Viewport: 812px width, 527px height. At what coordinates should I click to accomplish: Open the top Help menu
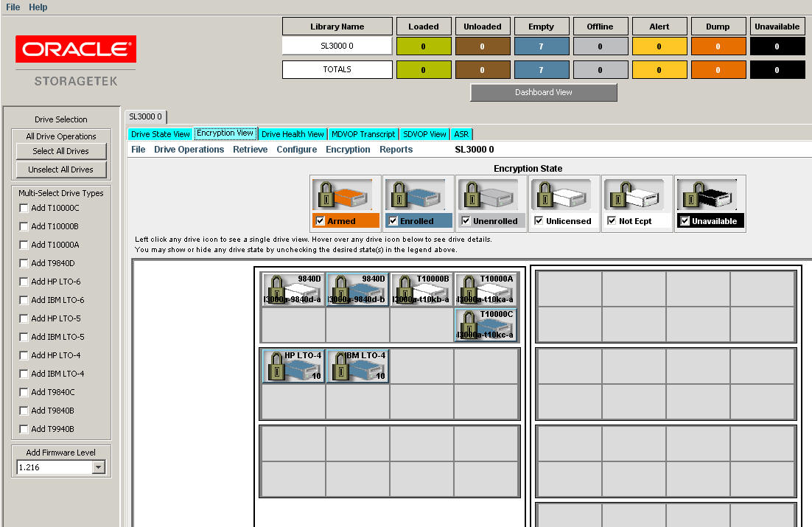point(38,7)
